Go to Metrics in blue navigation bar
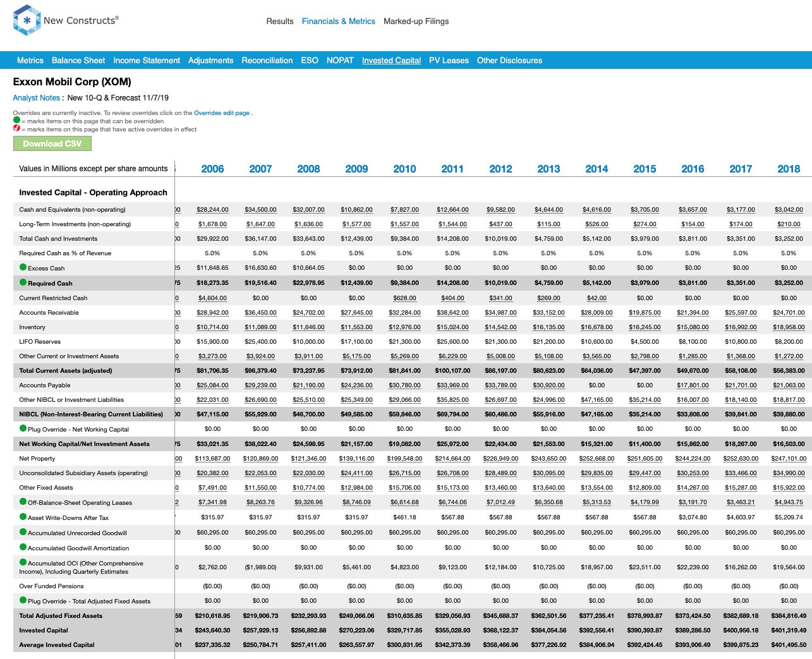 click(x=30, y=61)
